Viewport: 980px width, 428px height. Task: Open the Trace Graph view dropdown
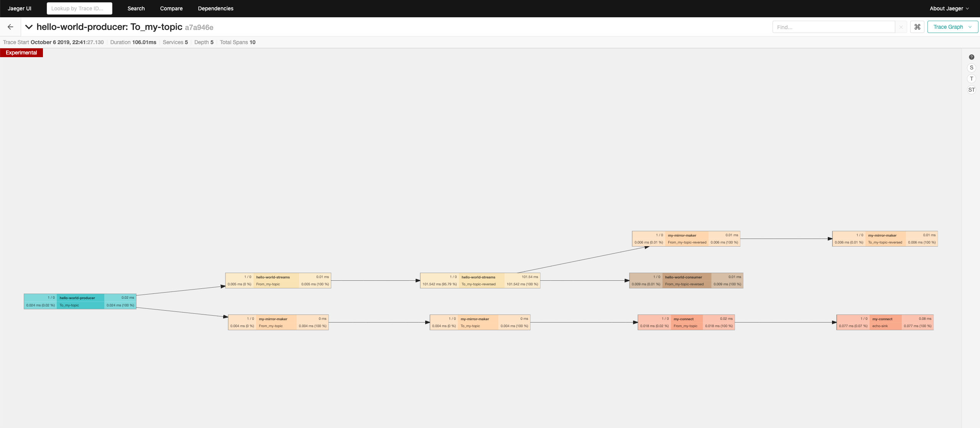(x=952, y=27)
